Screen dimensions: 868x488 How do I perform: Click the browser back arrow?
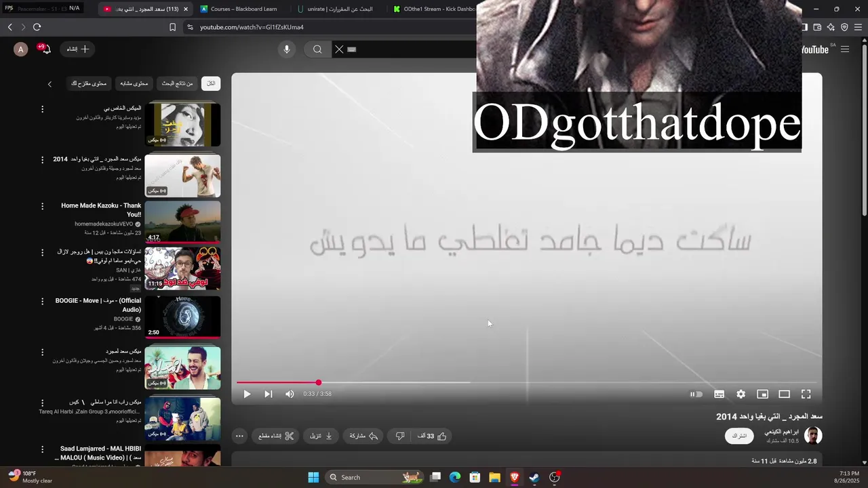(10, 27)
